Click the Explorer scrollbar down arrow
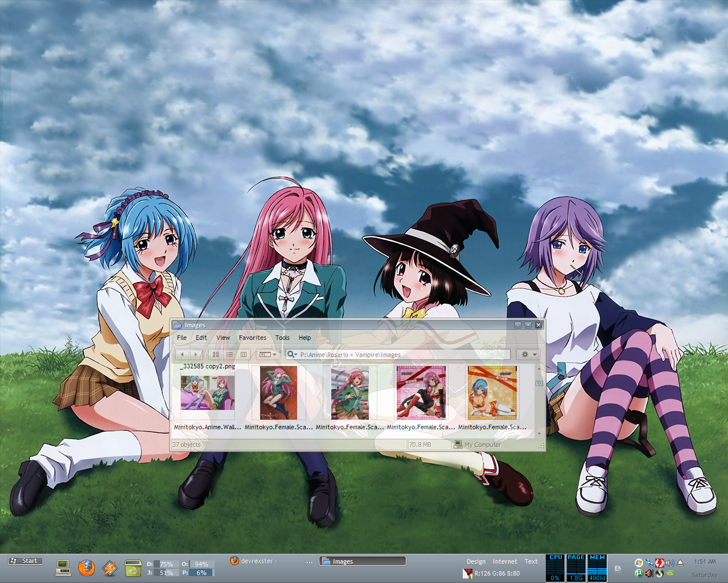This screenshot has width=728, height=583. click(x=540, y=434)
